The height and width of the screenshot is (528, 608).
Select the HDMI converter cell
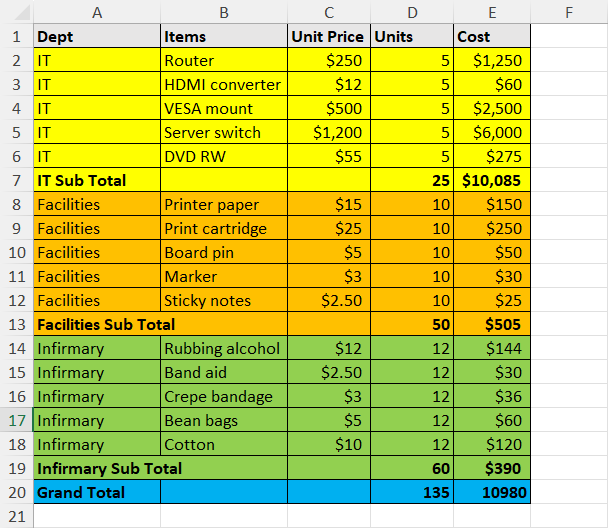pyautogui.click(x=224, y=85)
